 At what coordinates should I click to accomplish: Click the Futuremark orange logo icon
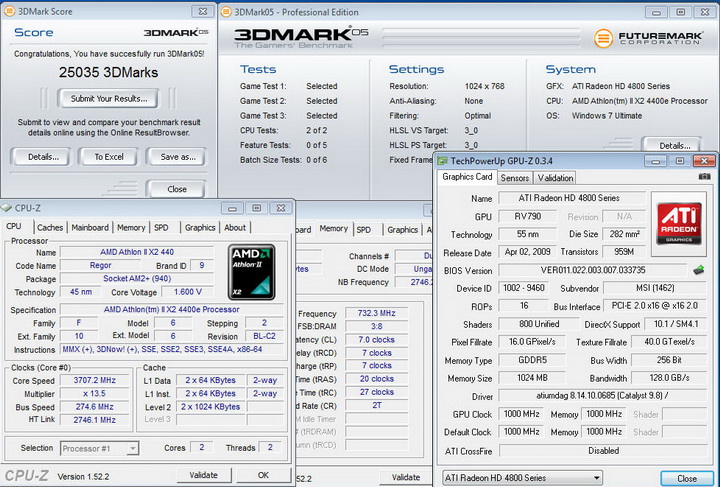pyautogui.click(x=603, y=38)
